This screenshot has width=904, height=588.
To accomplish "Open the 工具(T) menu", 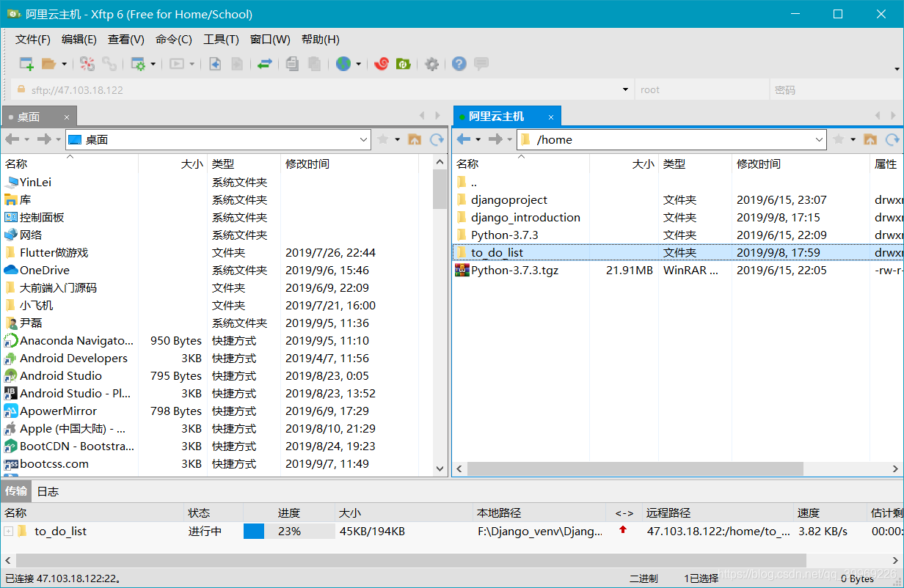I will tap(221, 40).
